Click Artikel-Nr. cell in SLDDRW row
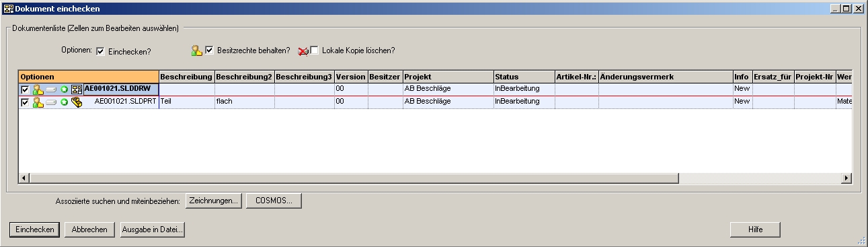The image size is (868, 247). tap(576, 89)
